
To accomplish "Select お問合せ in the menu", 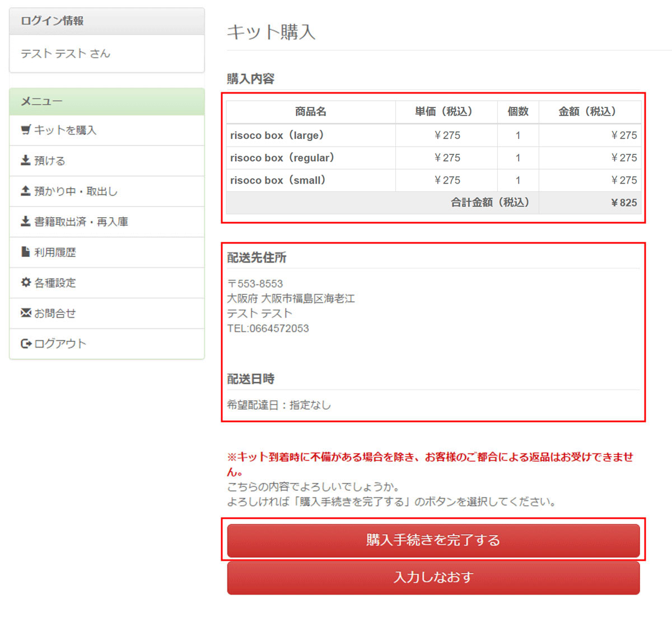I will tap(107, 313).
